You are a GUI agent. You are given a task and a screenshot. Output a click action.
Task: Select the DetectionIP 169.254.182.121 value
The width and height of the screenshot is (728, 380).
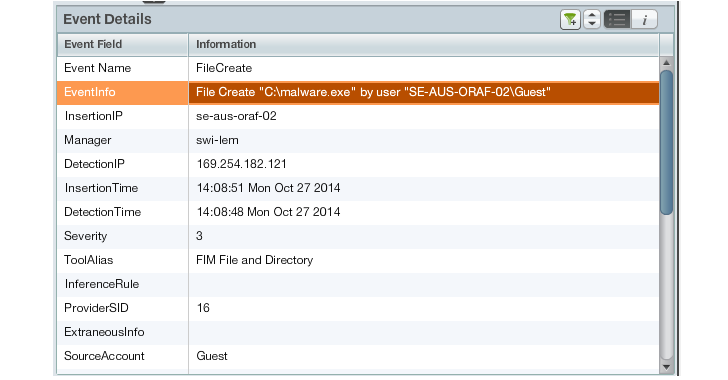click(241, 164)
